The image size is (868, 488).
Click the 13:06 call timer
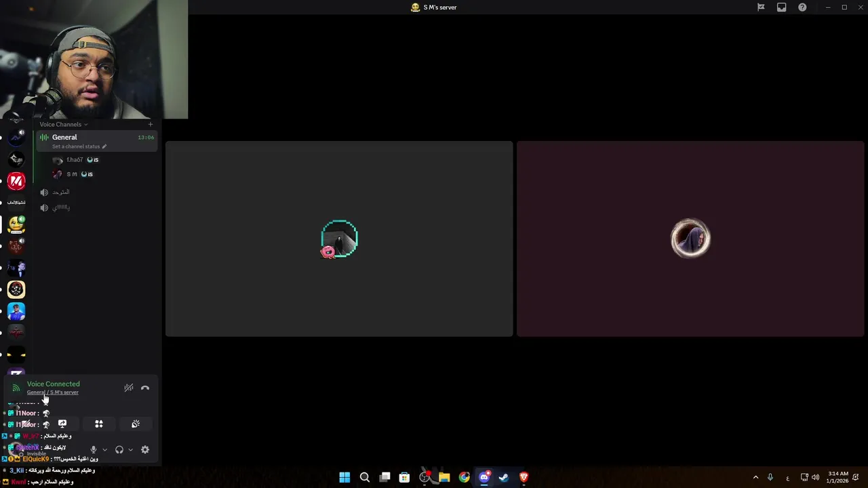point(146,138)
